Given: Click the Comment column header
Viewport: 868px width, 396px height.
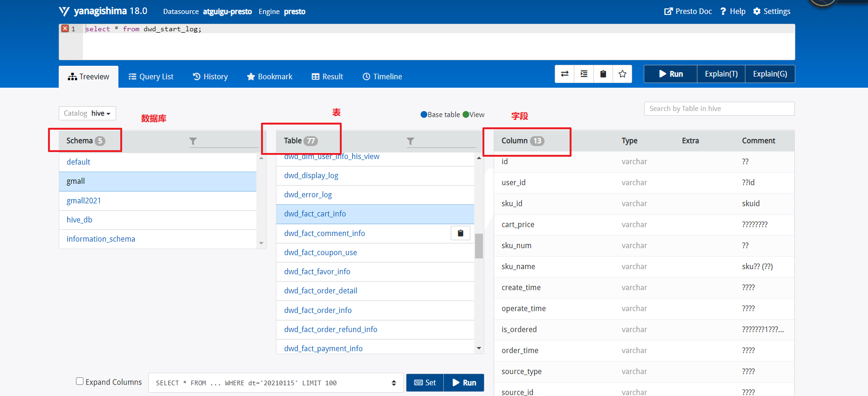Looking at the screenshot, I should pos(758,141).
